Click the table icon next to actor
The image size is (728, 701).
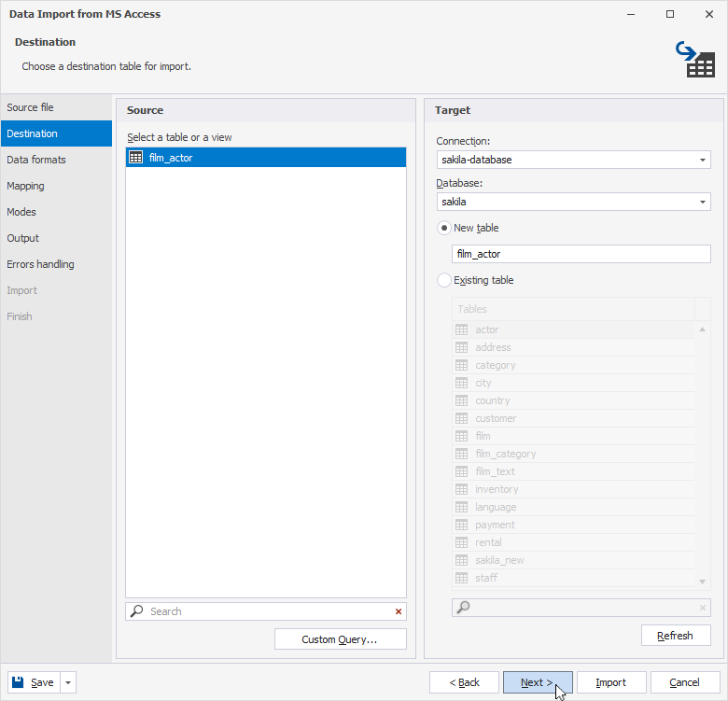click(x=461, y=329)
